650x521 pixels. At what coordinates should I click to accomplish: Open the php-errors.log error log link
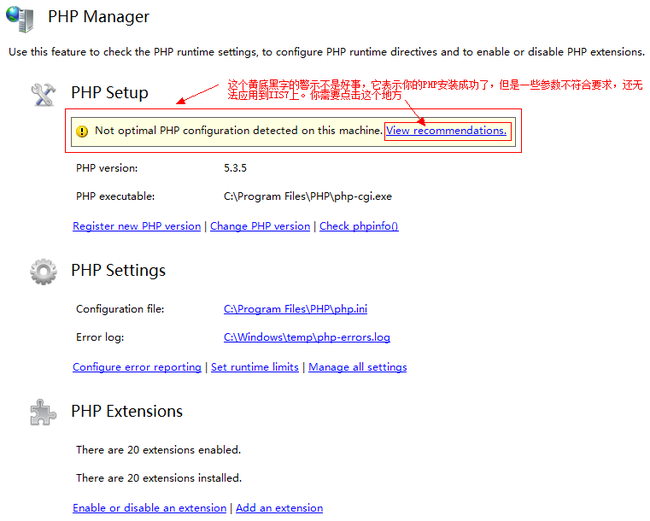tap(307, 337)
